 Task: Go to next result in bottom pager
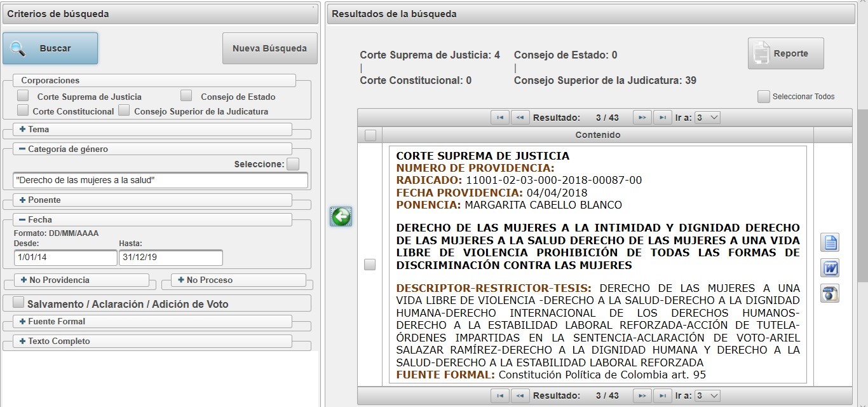tap(642, 396)
